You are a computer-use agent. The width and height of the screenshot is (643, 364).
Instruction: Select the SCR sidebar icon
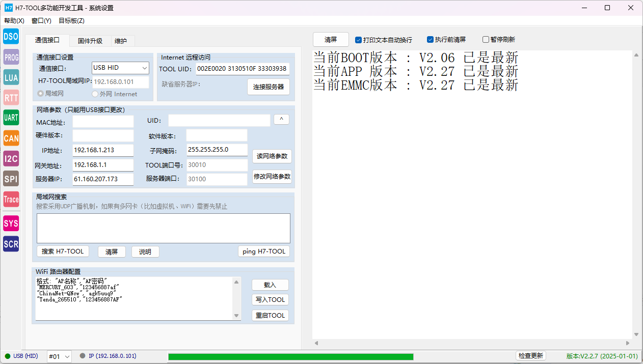click(11, 244)
